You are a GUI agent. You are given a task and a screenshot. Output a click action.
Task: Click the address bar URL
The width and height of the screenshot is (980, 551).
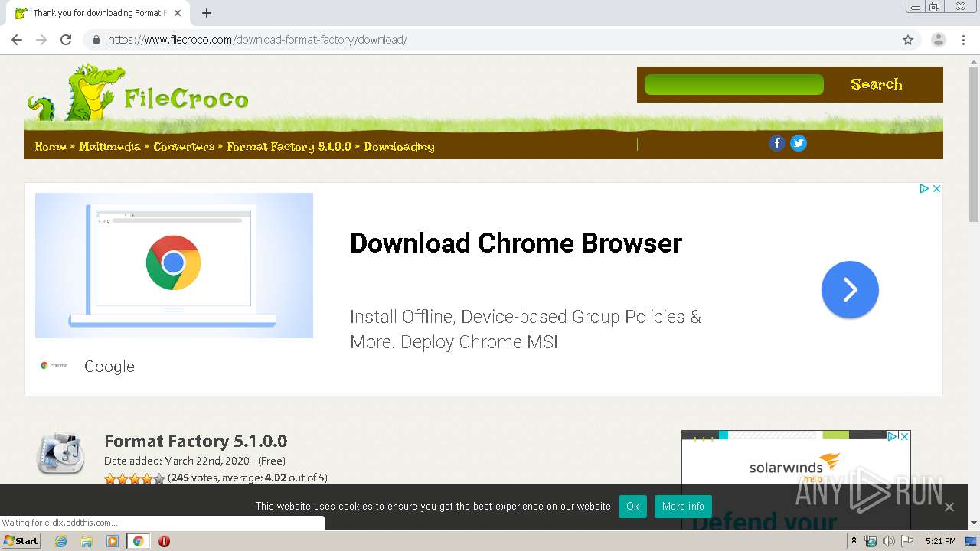coord(257,40)
